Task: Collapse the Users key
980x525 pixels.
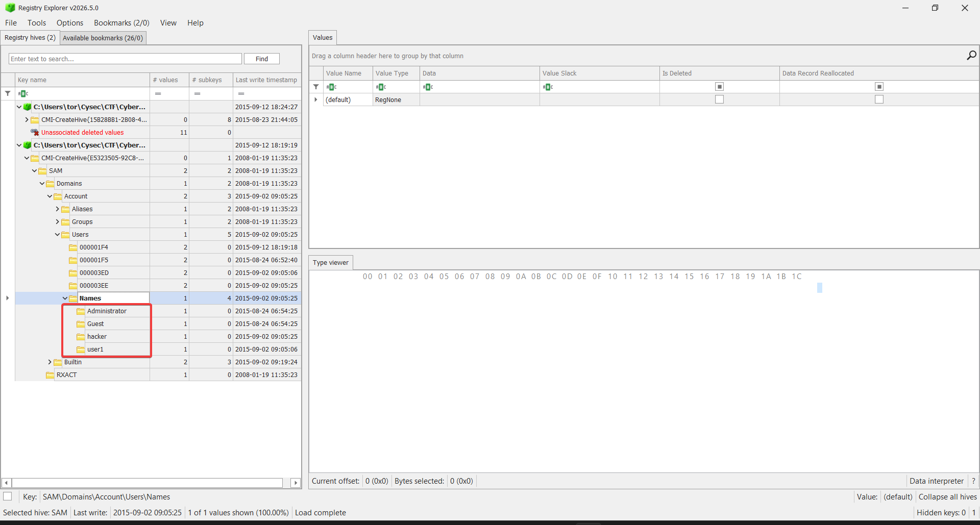Action: 57,235
